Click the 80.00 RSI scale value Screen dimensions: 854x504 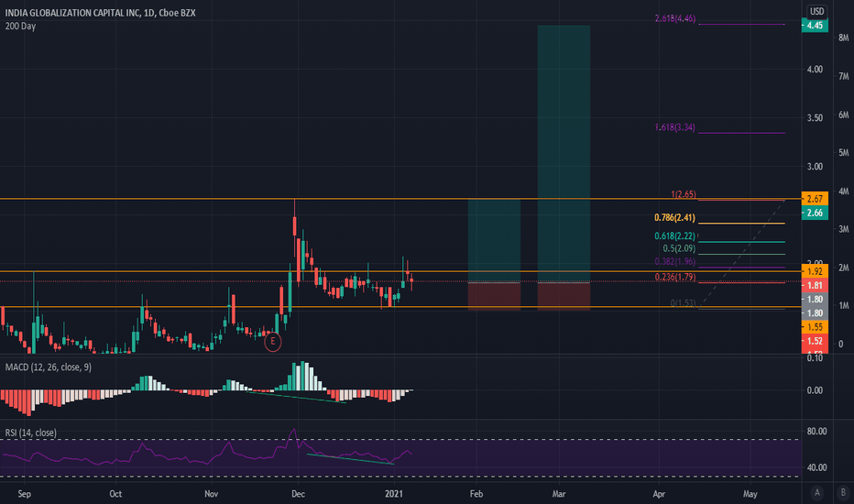[x=816, y=431]
